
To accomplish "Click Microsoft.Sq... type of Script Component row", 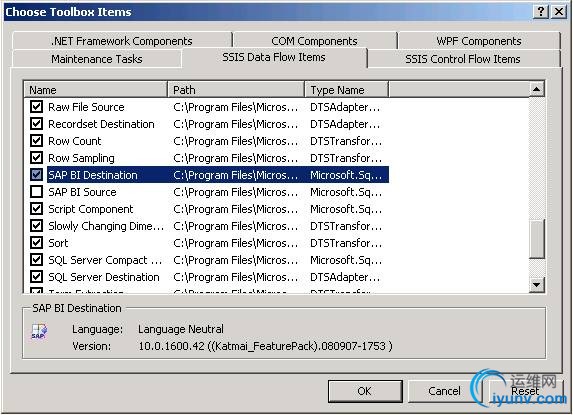I will (x=346, y=209).
